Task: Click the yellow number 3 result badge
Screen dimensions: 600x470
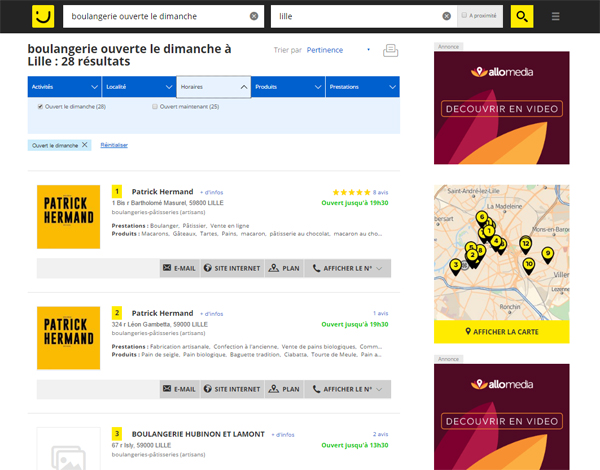Action: (117, 434)
